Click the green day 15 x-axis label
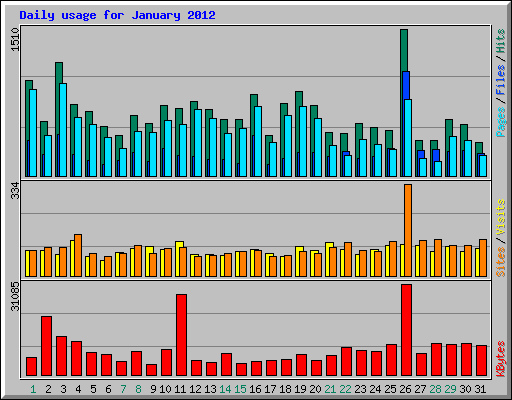 [240, 389]
